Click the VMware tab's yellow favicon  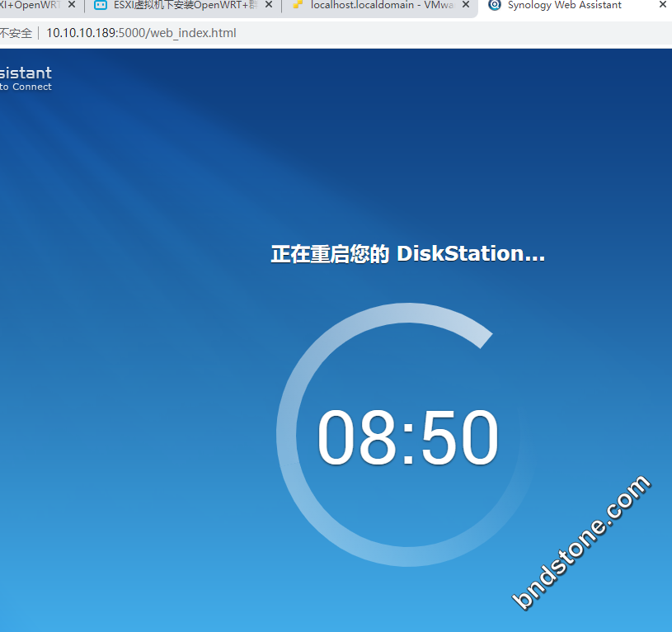[298, 4]
